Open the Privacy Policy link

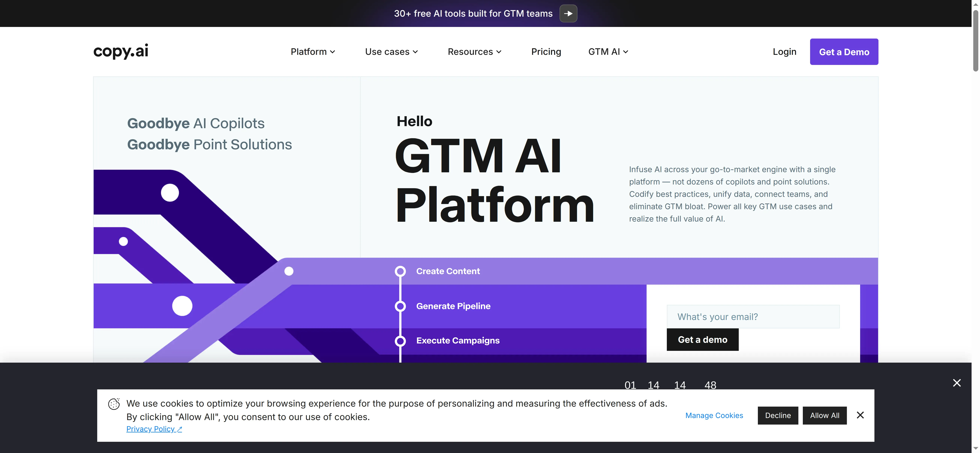coord(154,429)
